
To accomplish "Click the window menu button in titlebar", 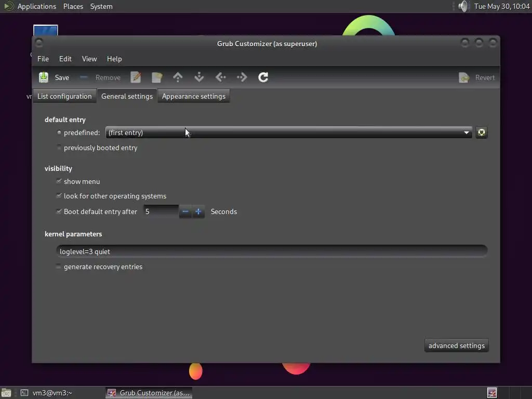I will point(38,43).
